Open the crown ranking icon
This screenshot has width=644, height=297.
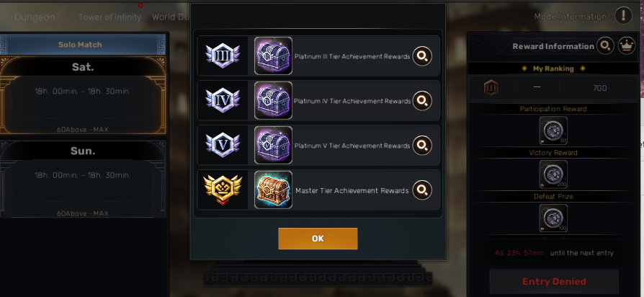(627, 45)
